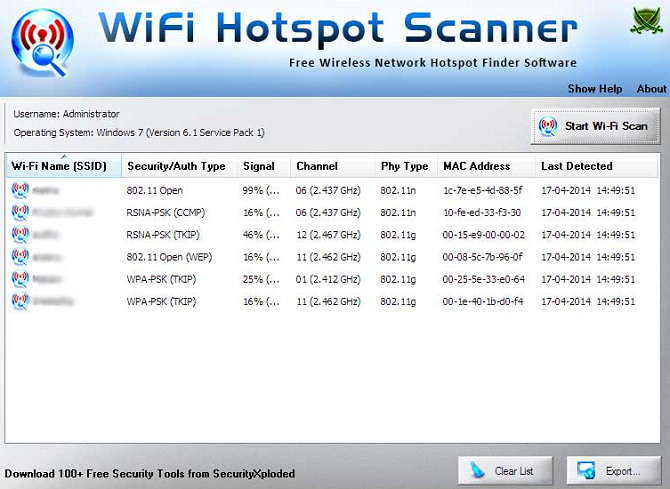Click the SecurityXploded free tools download link
670x489 pixels.
click(x=150, y=474)
